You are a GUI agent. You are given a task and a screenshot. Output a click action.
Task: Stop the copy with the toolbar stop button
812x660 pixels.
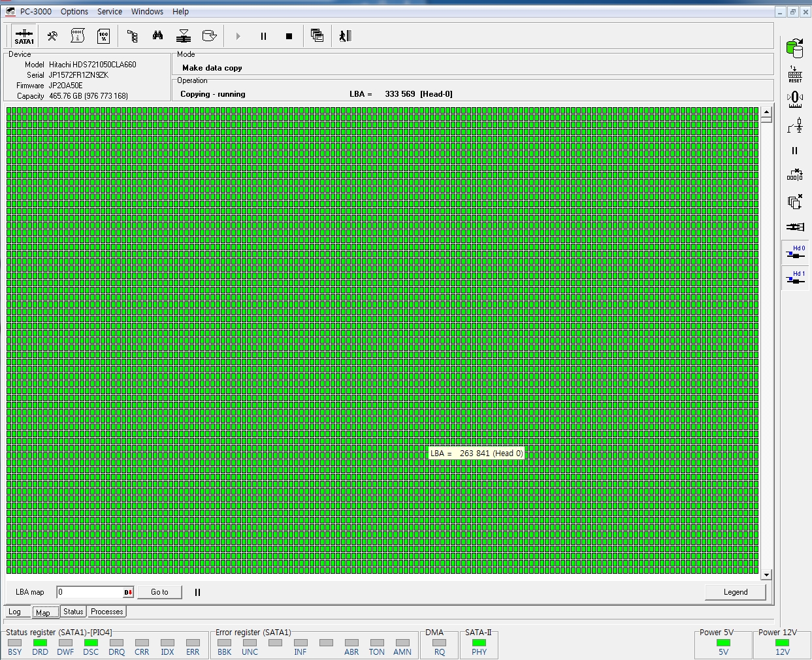pos(289,37)
